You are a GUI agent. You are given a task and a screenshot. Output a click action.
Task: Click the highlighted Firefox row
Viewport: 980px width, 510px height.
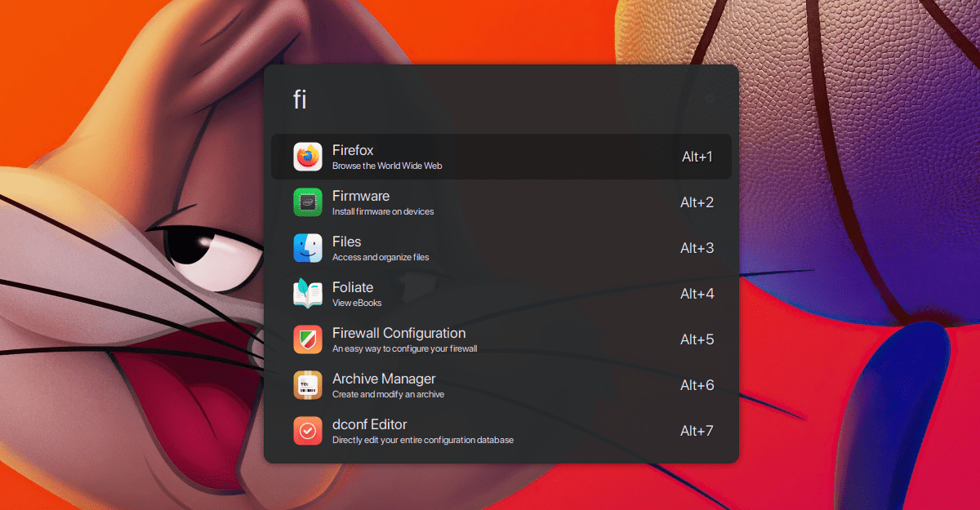[501, 157]
